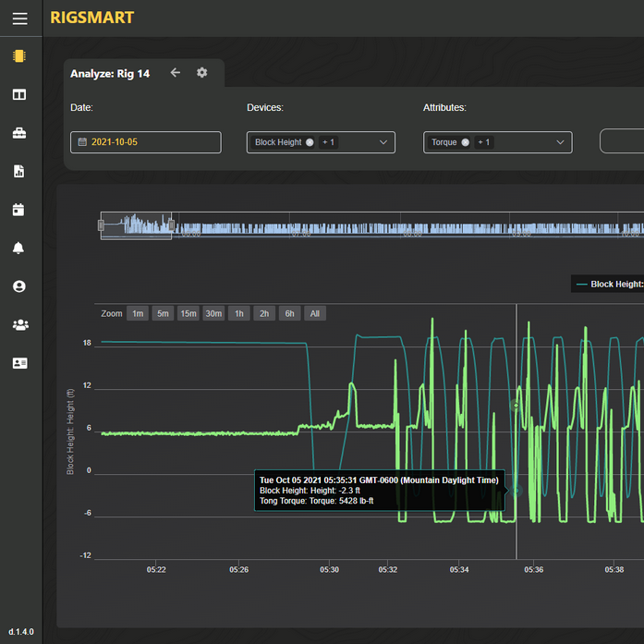Screen dimensions: 644x644
Task: Click the Block Height marker on crosshair
Action: pos(516,491)
